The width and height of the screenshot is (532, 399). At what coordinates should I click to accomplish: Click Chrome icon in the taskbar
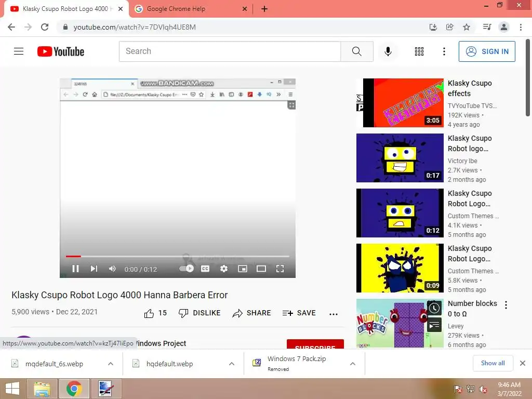(x=74, y=389)
